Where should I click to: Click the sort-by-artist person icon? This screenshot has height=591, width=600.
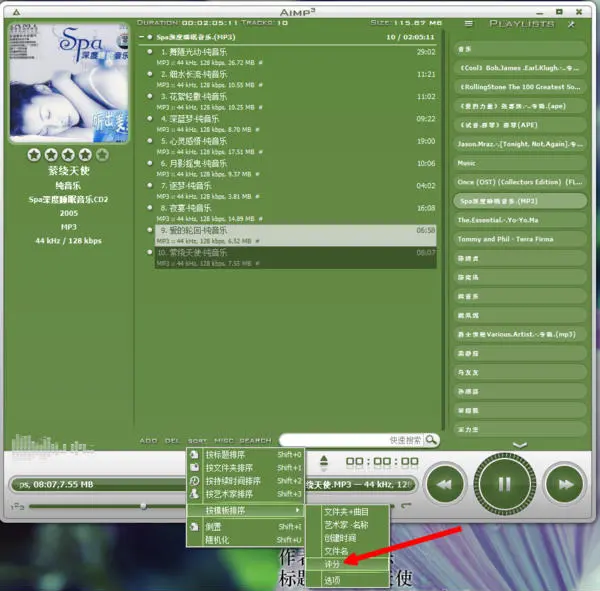pyautogui.click(x=194, y=493)
